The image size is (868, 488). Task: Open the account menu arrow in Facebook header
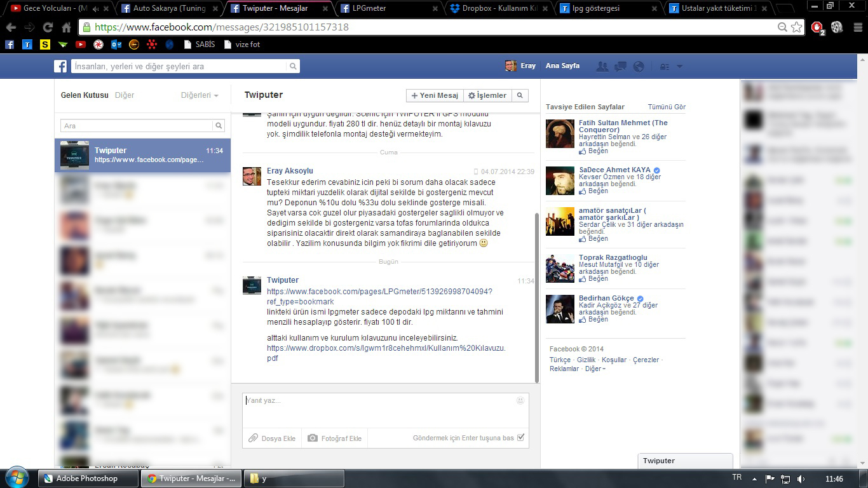point(679,66)
